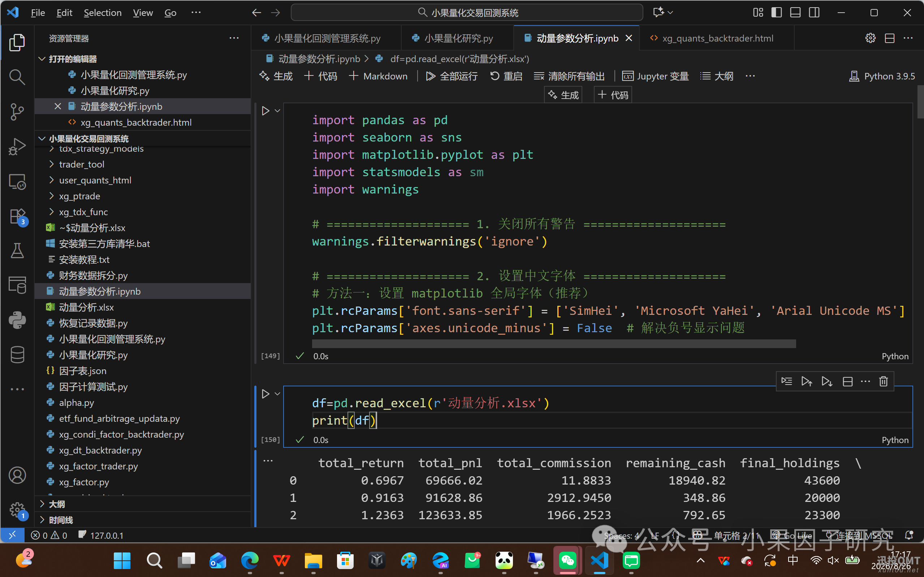Open the Python extension view

pos(17,320)
